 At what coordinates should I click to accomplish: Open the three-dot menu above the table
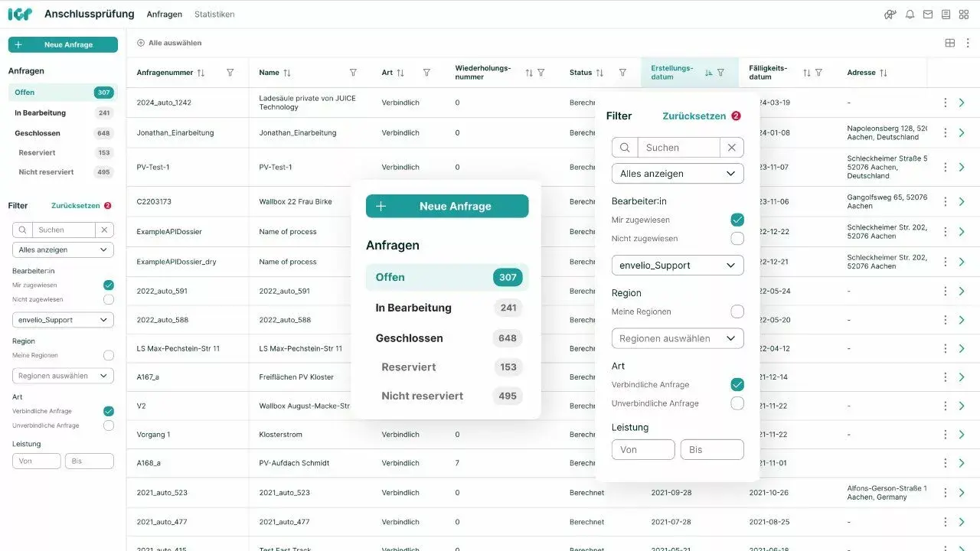[966, 43]
